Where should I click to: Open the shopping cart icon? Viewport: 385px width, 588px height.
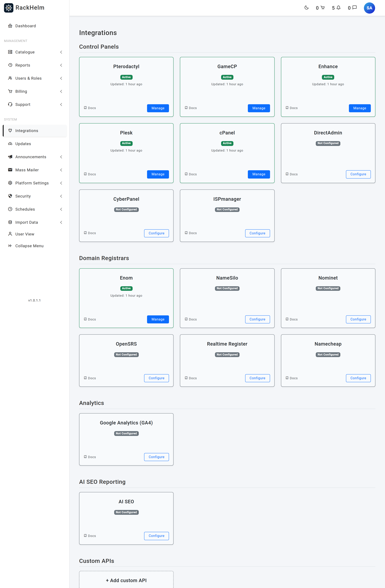click(x=322, y=8)
